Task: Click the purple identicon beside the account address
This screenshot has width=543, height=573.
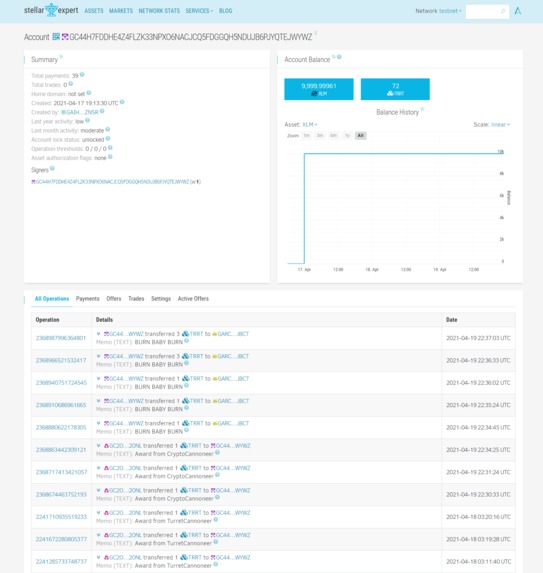Action: point(65,37)
